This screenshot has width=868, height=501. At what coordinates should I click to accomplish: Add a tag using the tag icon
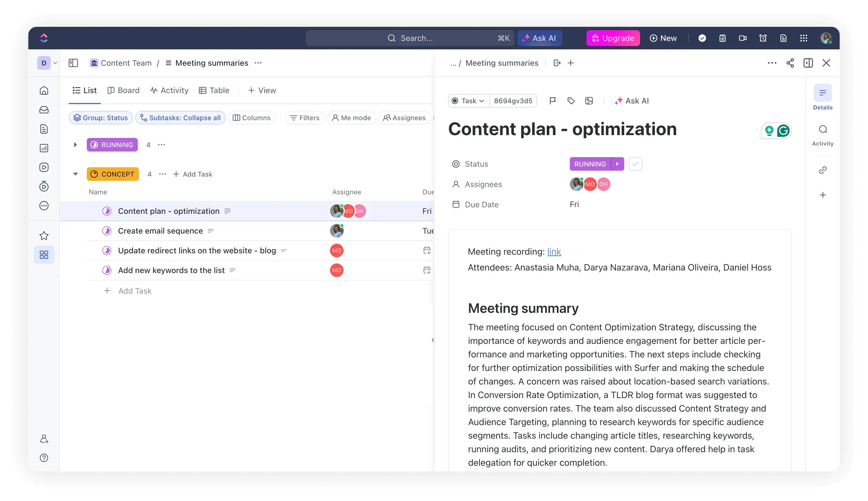tap(571, 100)
